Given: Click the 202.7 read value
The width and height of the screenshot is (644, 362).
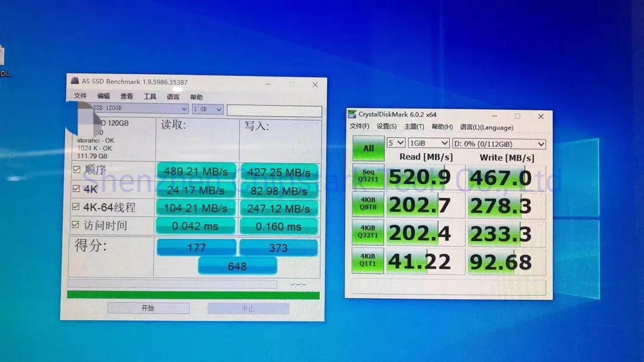Looking at the screenshot, I should [424, 205].
